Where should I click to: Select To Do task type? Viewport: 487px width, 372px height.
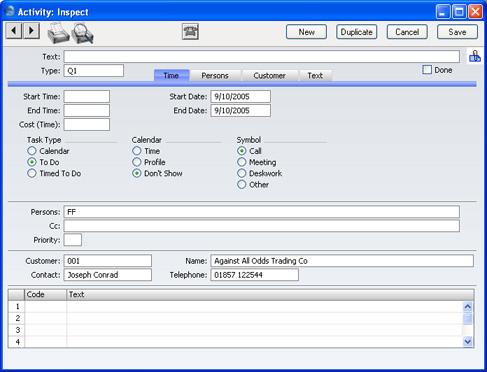coord(32,162)
